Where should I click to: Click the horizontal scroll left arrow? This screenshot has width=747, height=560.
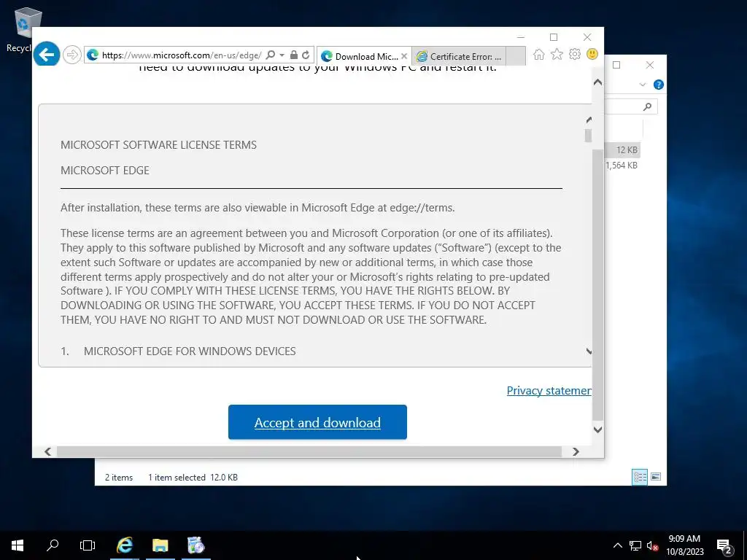47,451
